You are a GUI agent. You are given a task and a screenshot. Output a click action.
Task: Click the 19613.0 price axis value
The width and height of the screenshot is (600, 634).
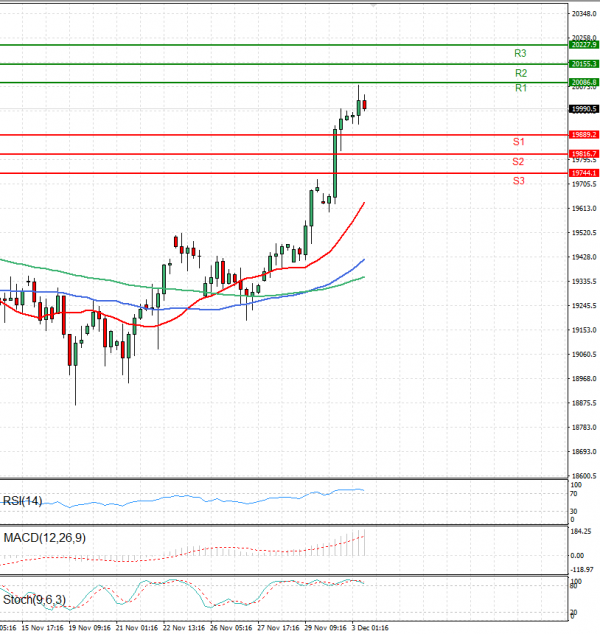[584, 209]
